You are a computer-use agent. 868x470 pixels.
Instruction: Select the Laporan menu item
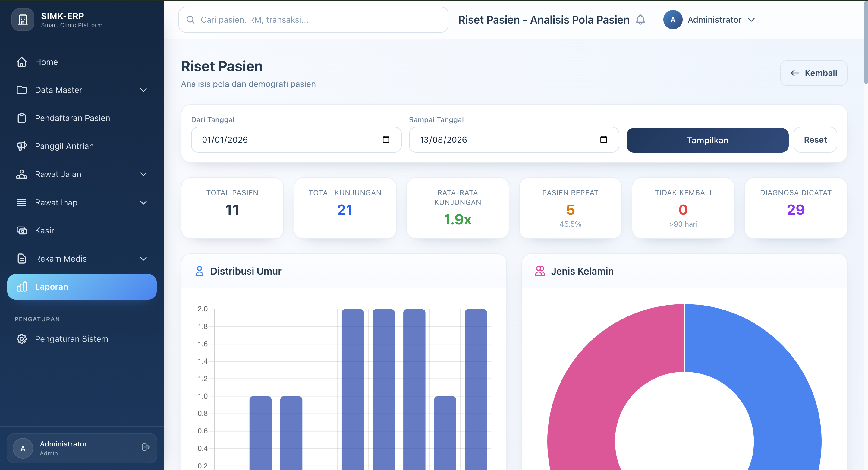click(82, 287)
